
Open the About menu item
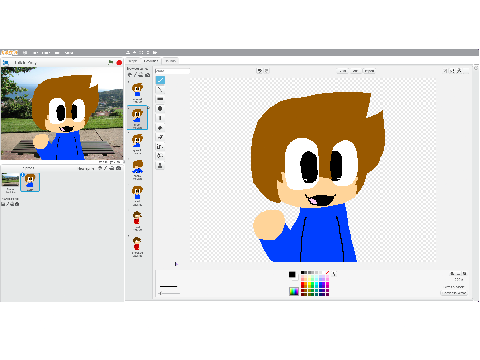[x=69, y=52]
